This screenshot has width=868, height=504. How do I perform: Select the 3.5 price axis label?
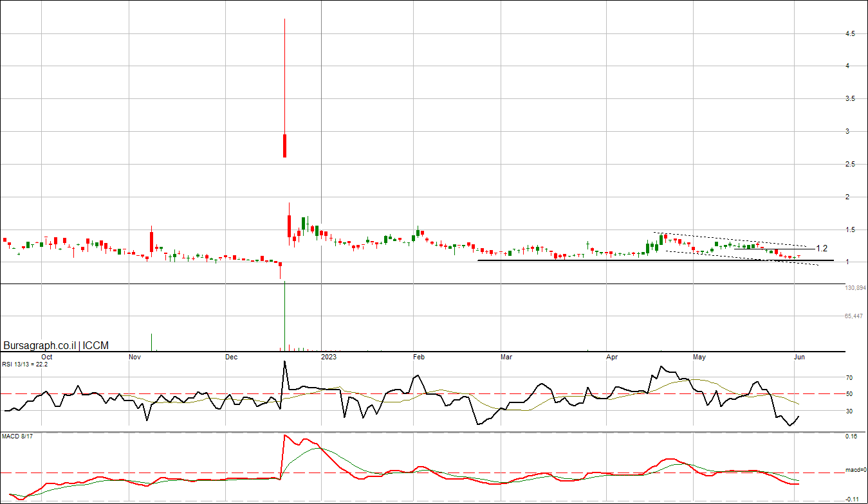(x=850, y=99)
